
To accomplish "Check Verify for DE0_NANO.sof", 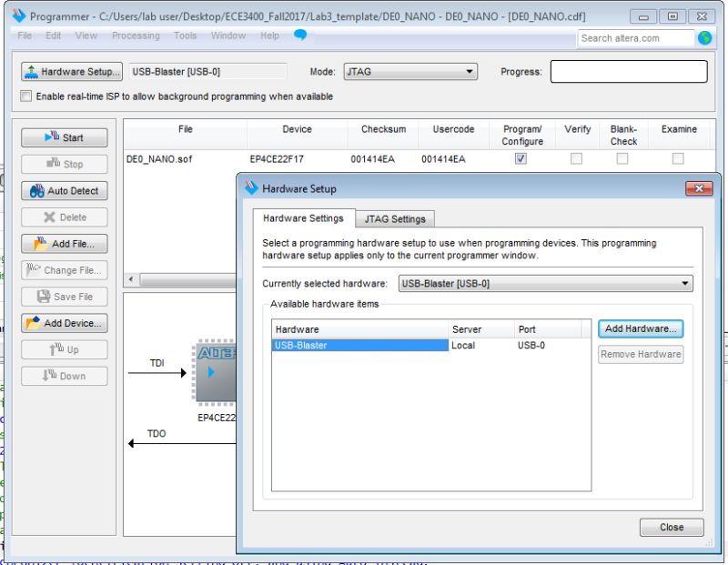I will (x=576, y=159).
